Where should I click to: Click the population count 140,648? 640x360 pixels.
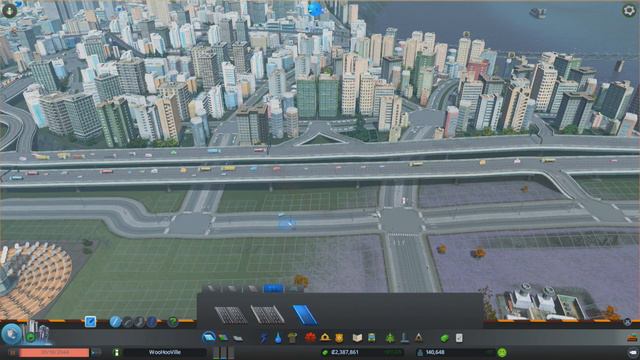[435, 352]
